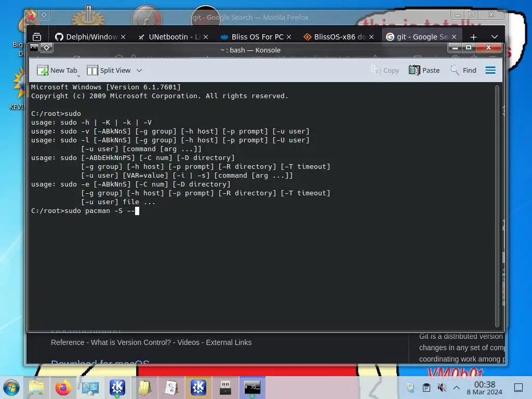Expand the Firefox list all tabs chevron
Viewport: 532px width, 399px height.
point(495,37)
